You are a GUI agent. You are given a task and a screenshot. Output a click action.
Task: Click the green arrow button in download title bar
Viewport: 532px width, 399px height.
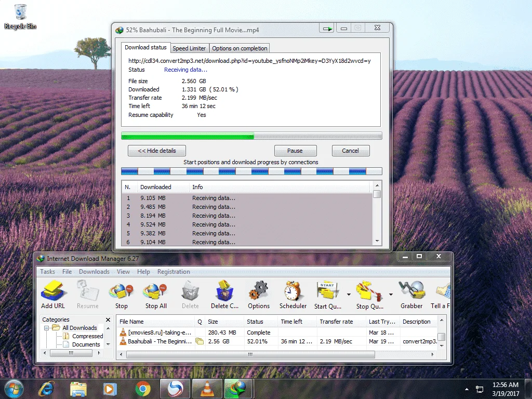coord(327,29)
